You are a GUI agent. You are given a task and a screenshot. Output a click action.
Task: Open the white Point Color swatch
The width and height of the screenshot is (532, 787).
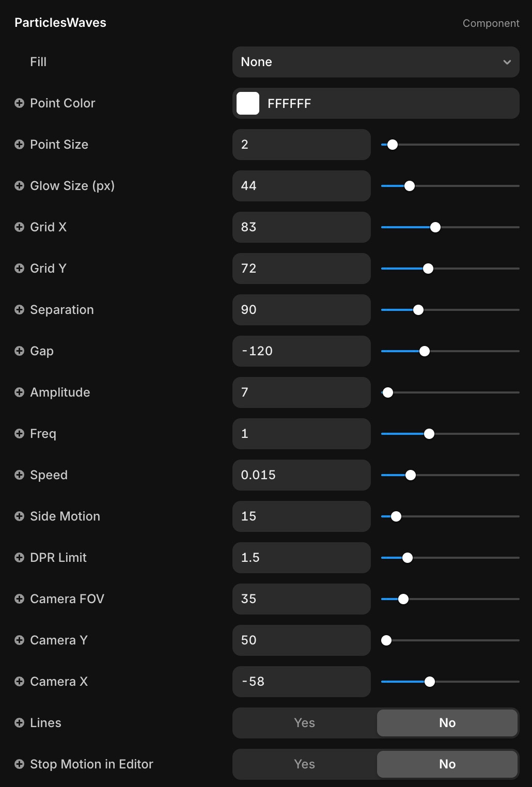[248, 103]
